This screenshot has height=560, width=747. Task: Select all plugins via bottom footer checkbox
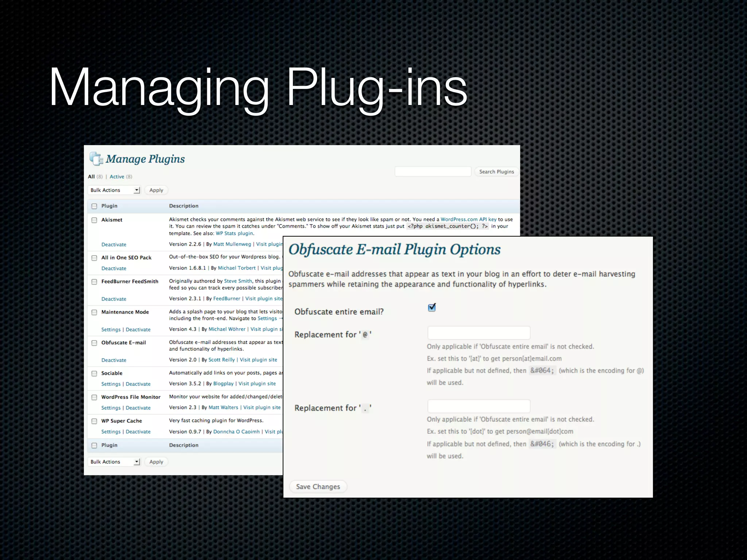pyautogui.click(x=94, y=446)
